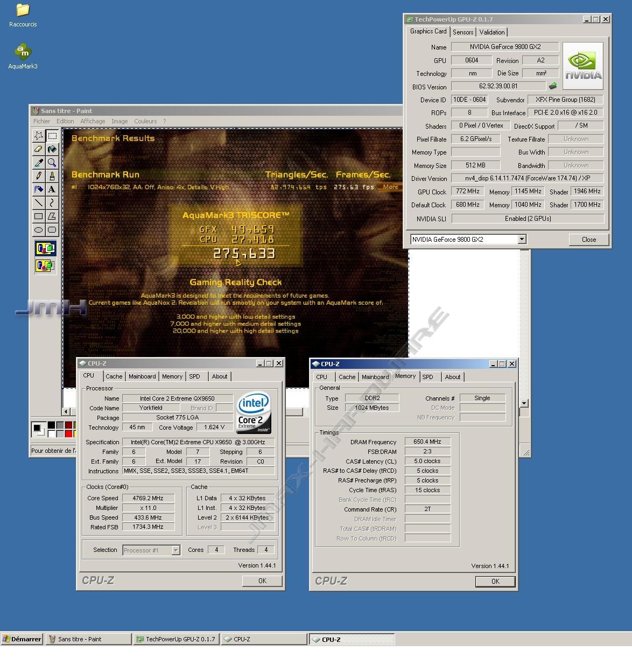Expand the Processor #1 selection dropdown
Image resolution: width=632 pixels, height=672 pixels.
tap(175, 550)
